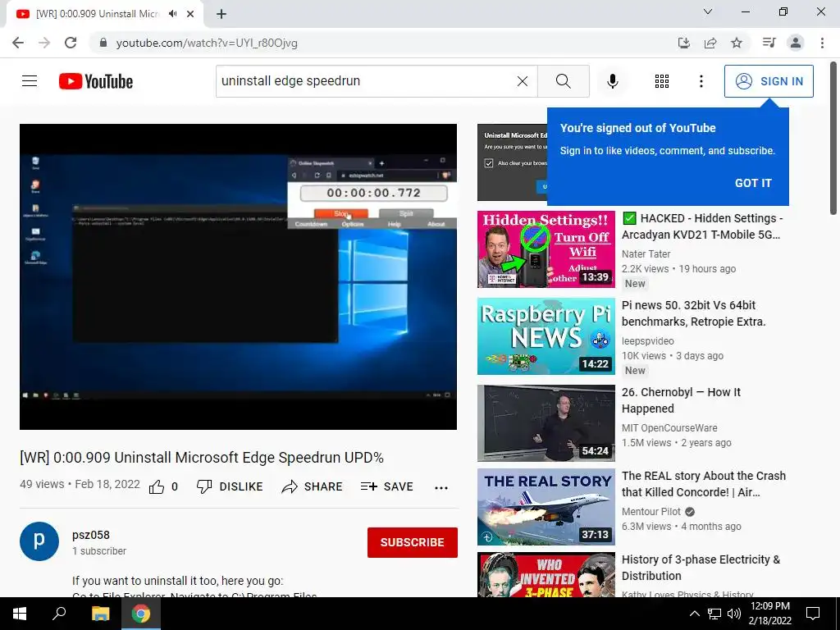This screenshot has height=630, width=840.
Task: Open psz058 channel avatar
Action: [39, 541]
